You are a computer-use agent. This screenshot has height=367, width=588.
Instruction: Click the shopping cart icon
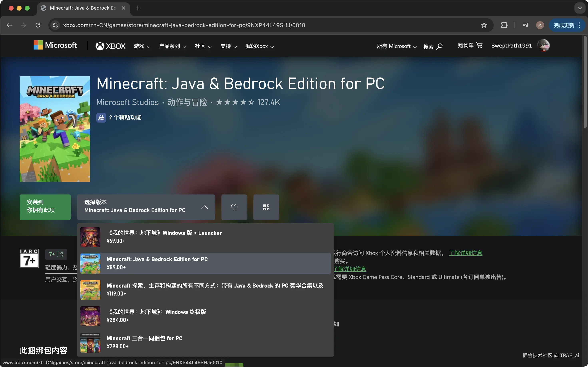point(479,45)
